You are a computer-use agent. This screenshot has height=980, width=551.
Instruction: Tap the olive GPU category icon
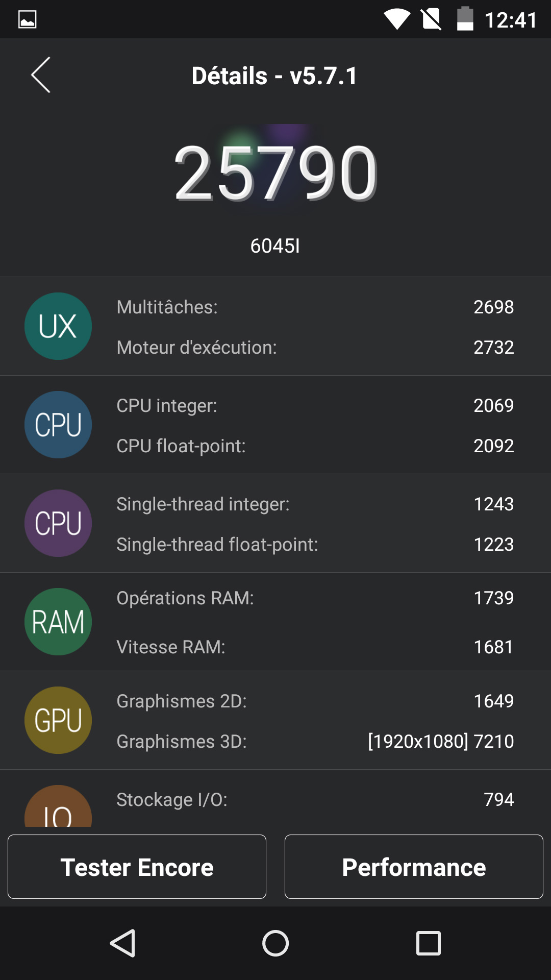coord(58,720)
